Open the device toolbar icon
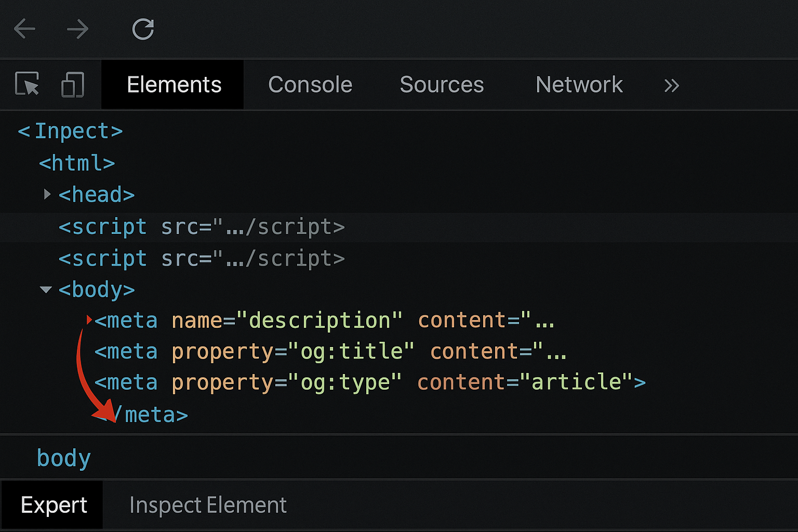This screenshot has width=798, height=532. (72, 84)
